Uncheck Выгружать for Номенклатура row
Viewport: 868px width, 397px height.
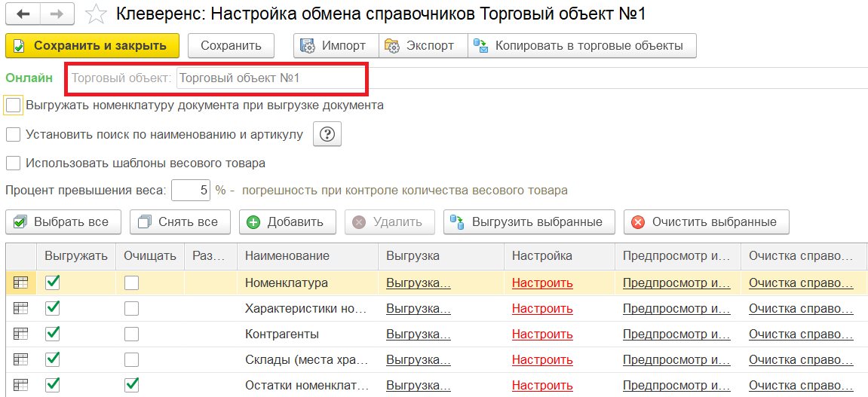tap(53, 282)
